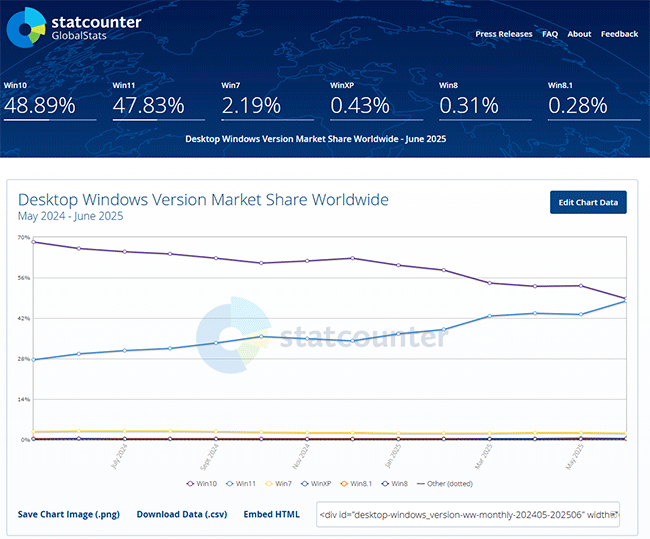650x539 pixels.
Task: Click the Jan 2025 axis label
Action: (x=393, y=456)
